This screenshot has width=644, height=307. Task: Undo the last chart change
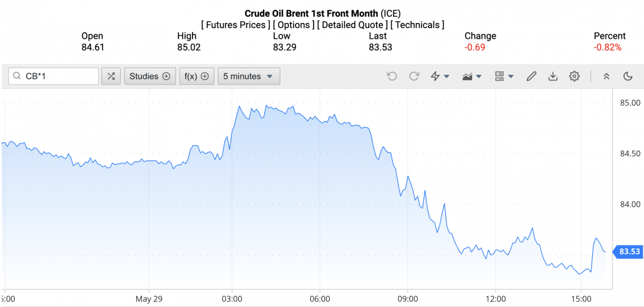click(392, 76)
